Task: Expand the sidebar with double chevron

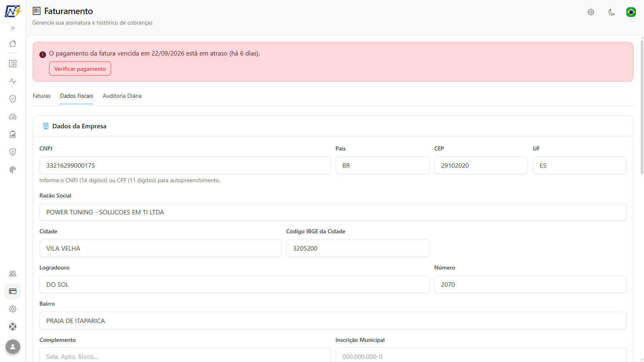Action: click(13, 28)
